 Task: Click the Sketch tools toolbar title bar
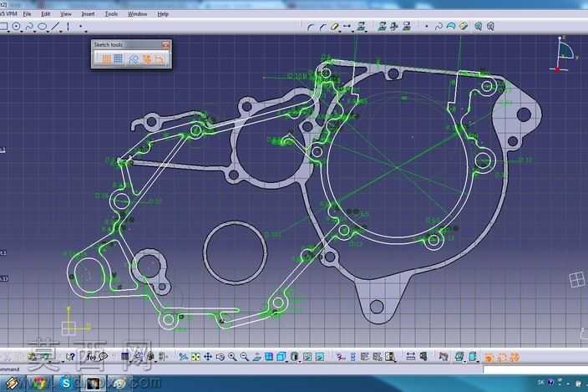click(126, 45)
